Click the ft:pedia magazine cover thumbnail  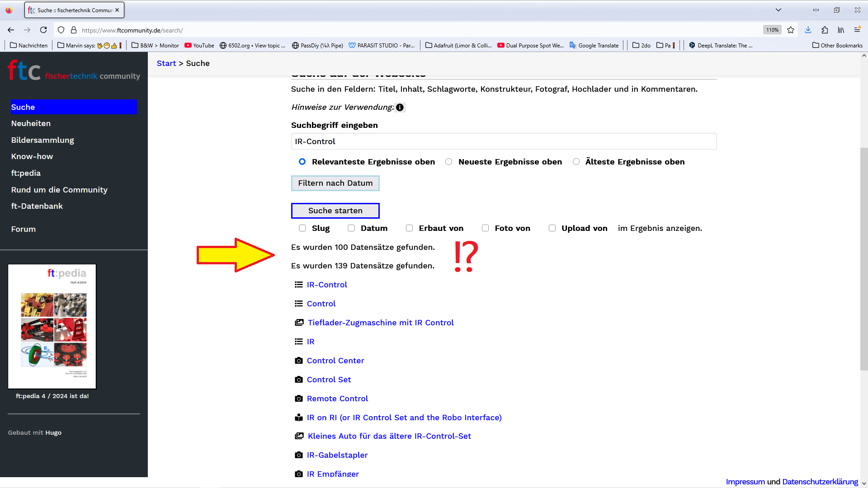pyautogui.click(x=52, y=326)
